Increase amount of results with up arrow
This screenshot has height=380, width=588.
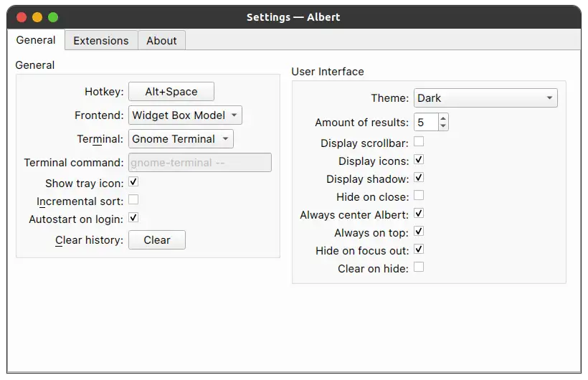click(x=443, y=118)
